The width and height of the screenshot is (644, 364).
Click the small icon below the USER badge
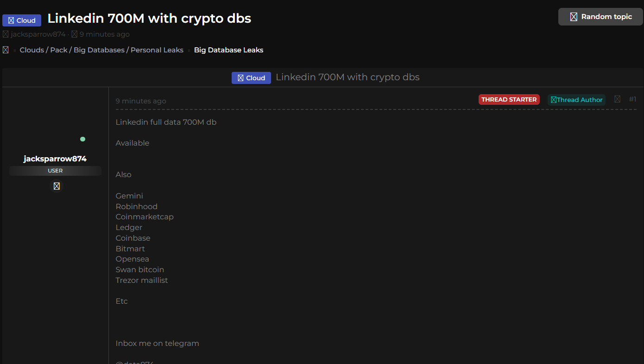tap(57, 186)
